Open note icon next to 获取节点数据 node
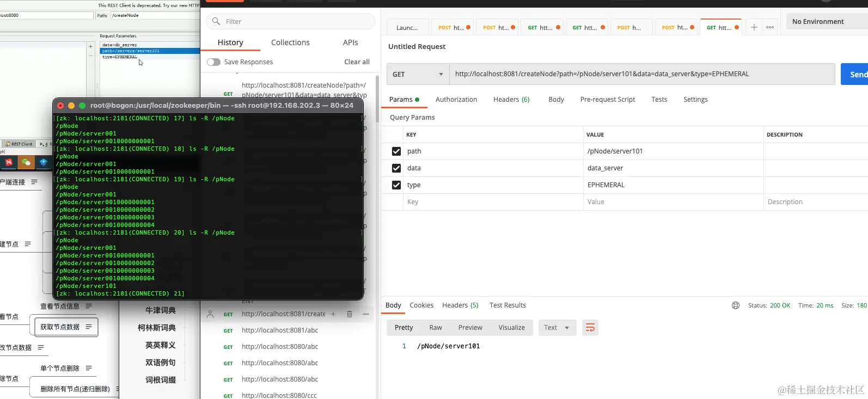The width and height of the screenshot is (868, 399). coord(89,327)
